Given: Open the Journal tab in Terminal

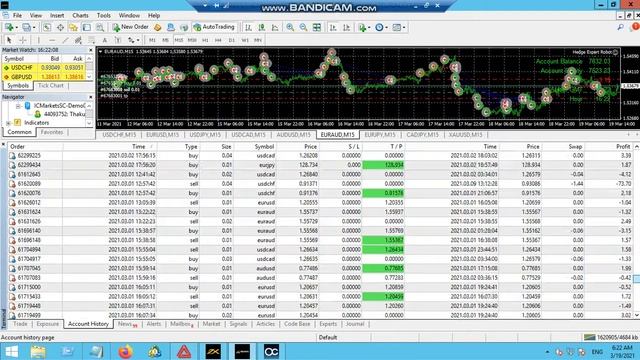Looking at the screenshot, I should coord(355,324).
